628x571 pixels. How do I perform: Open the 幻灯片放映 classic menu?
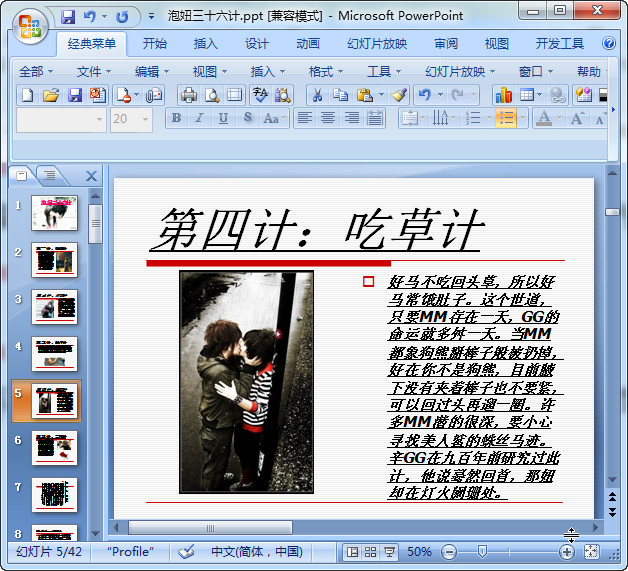[x=460, y=72]
